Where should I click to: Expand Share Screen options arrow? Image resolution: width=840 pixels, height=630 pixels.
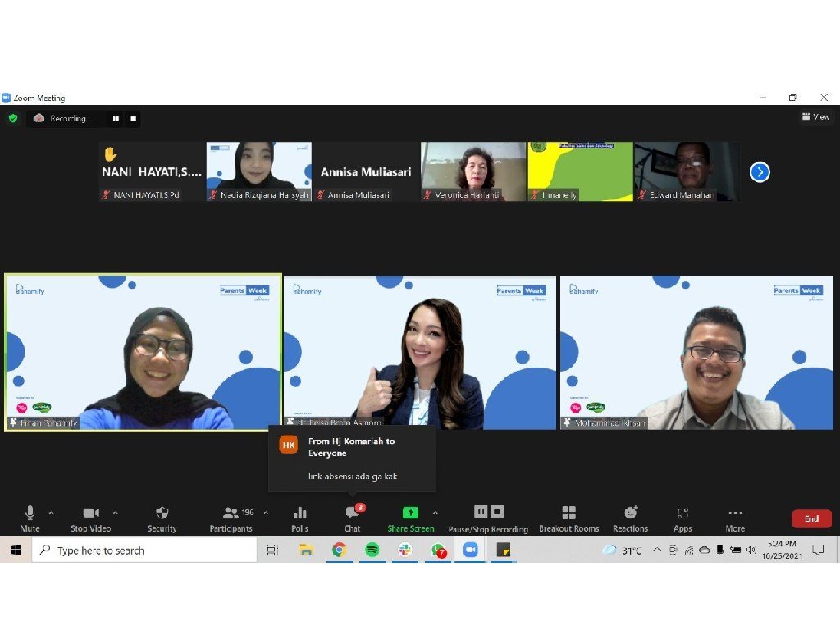pyautogui.click(x=435, y=513)
